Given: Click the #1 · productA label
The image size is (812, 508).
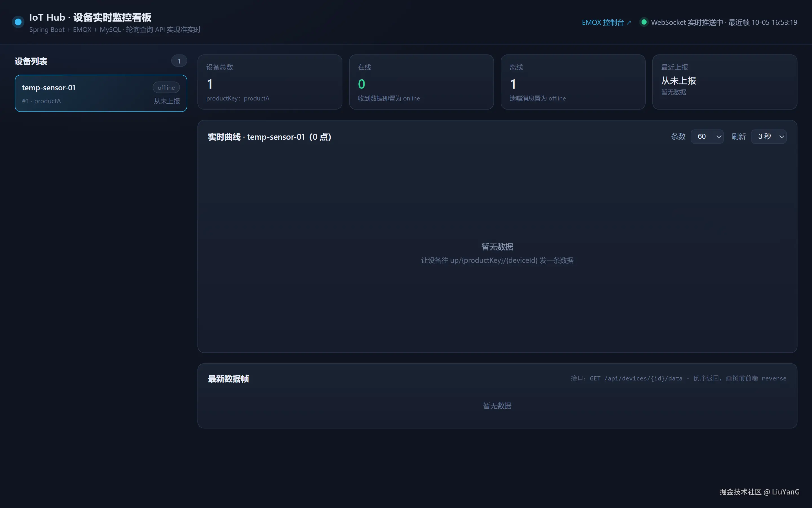Looking at the screenshot, I should tap(41, 101).
